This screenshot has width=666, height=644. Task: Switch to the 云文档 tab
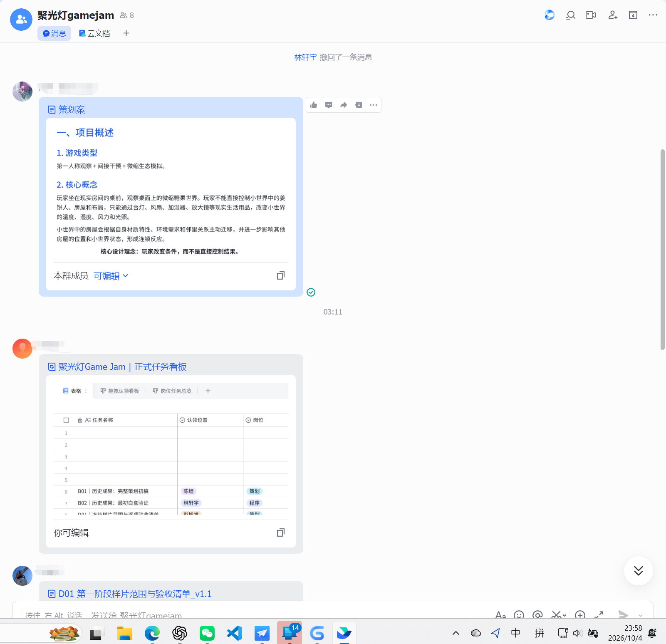(94, 33)
